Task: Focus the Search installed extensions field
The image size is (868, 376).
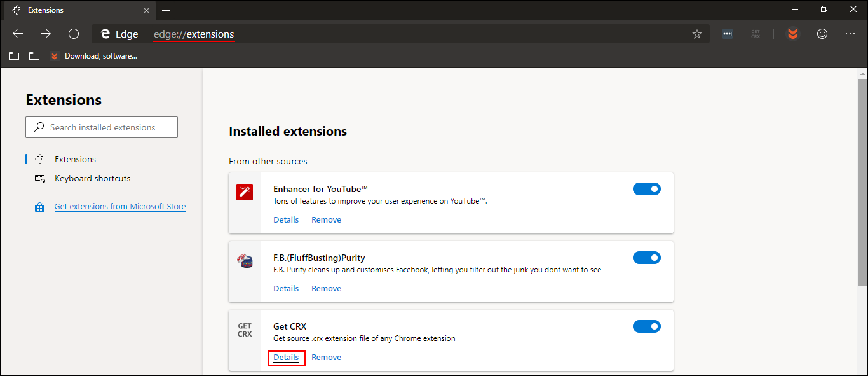Action: pos(102,127)
